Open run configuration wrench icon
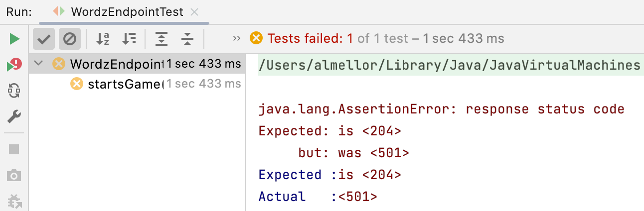Image resolution: width=644 pixels, height=211 pixels. [14, 116]
